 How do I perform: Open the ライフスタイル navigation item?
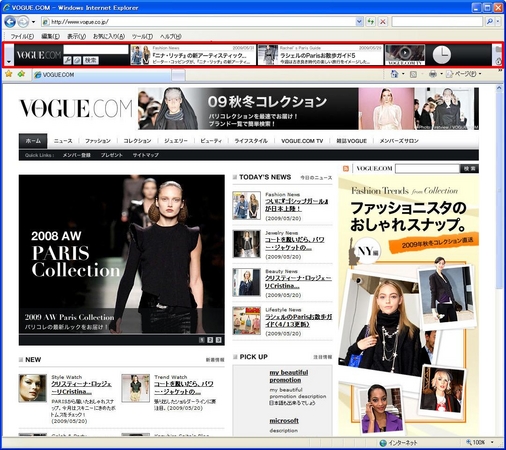pos(251,141)
